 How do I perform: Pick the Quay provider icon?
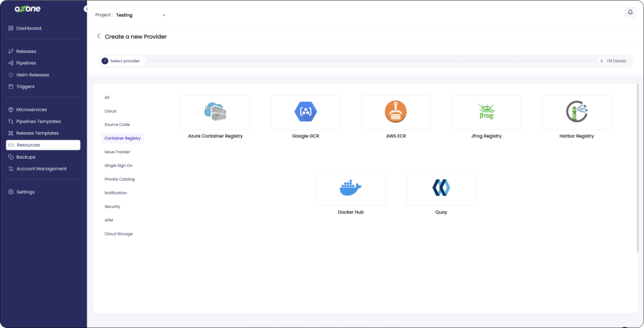441,188
